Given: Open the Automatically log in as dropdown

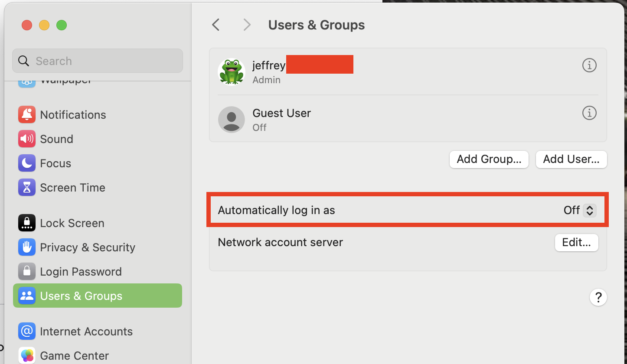Looking at the screenshot, I should pos(580,210).
